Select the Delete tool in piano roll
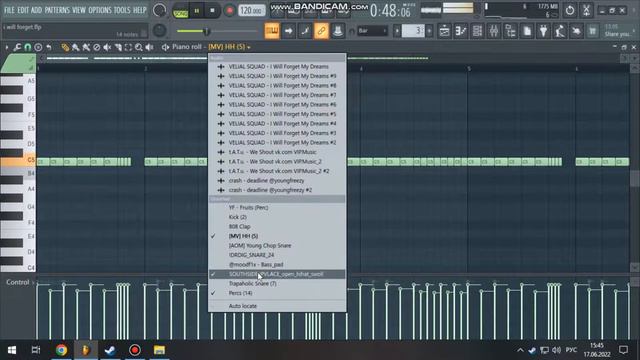The image size is (640, 360). click(97, 47)
